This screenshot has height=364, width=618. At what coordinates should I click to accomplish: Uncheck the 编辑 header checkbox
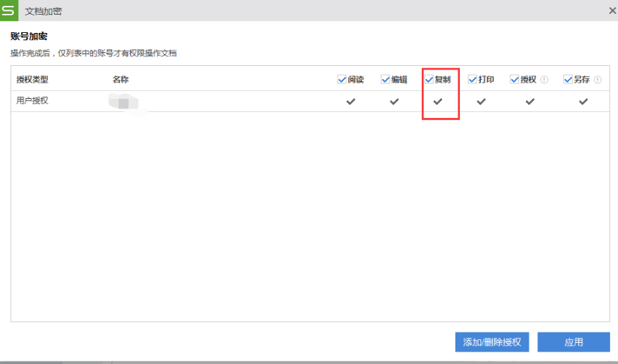click(385, 79)
